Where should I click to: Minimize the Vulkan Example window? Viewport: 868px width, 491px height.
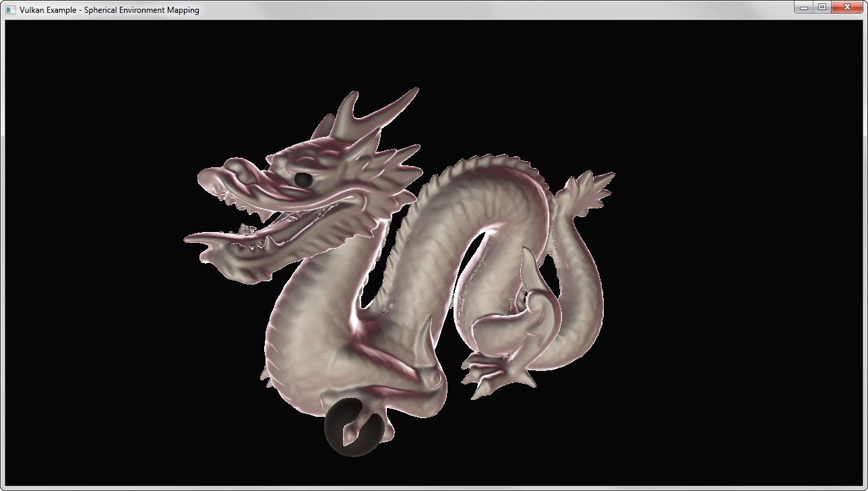click(x=804, y=7)
